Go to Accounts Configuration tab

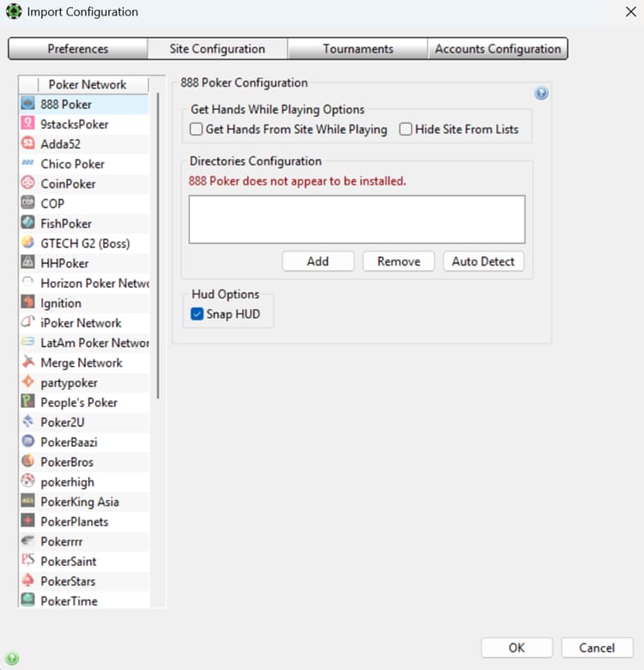497,49
